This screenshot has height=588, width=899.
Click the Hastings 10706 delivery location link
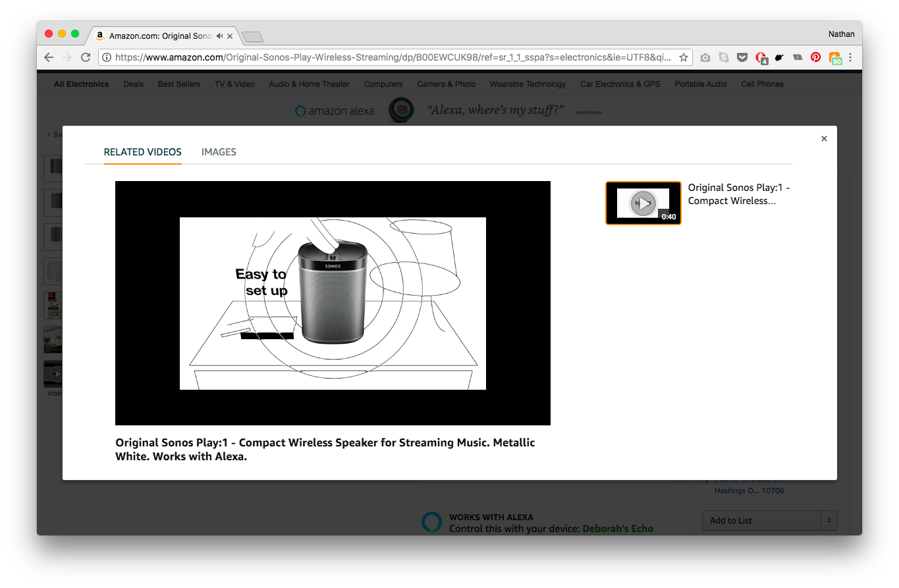pyautogui.click(x=749, y=491)
